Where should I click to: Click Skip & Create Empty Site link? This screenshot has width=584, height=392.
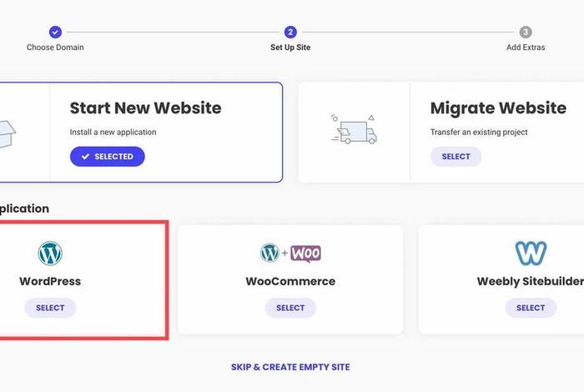pos(290,367)
